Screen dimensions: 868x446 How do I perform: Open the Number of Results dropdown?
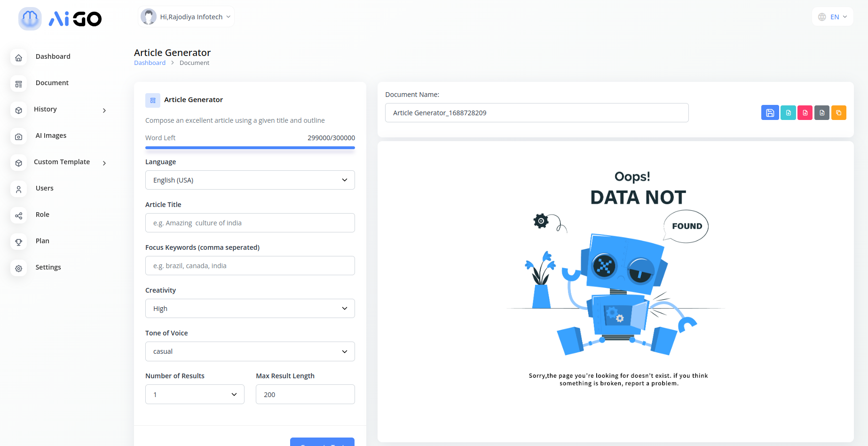195,394
